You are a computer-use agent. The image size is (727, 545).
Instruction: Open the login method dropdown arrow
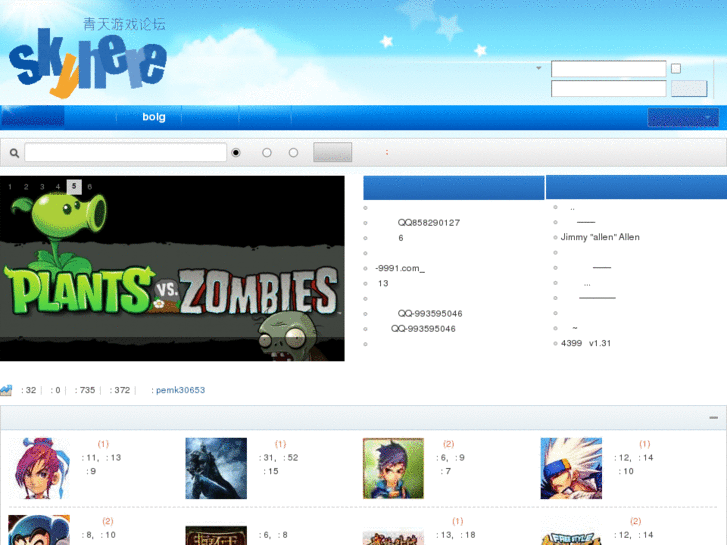[538, 68]
